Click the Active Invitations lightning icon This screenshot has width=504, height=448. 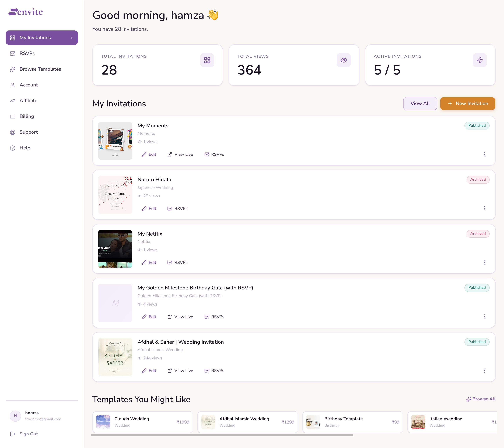point(480,60)
